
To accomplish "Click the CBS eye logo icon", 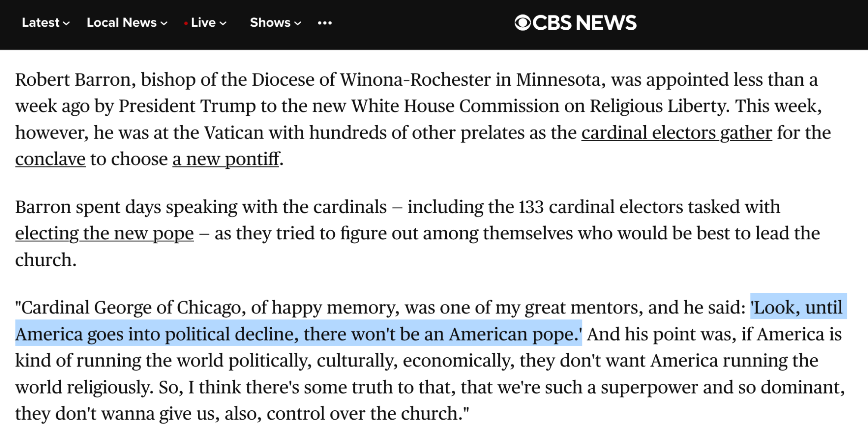I will pos(523,23).
